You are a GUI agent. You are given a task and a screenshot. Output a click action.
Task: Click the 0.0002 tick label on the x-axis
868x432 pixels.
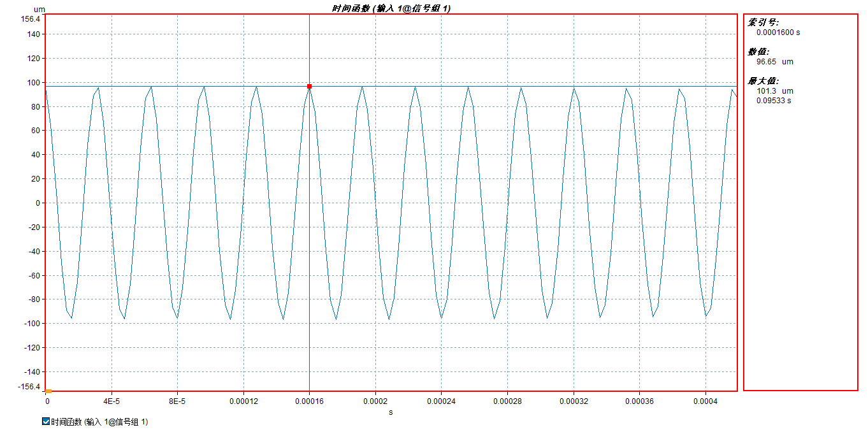point(375,401)
